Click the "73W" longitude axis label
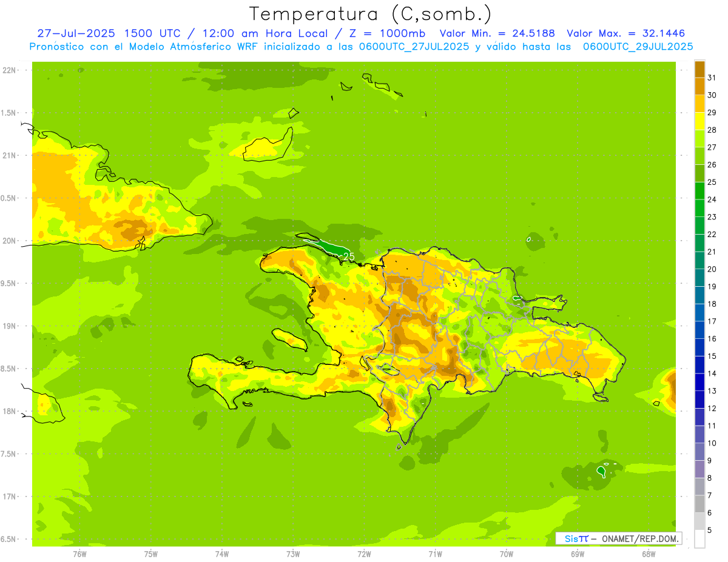 292,554
